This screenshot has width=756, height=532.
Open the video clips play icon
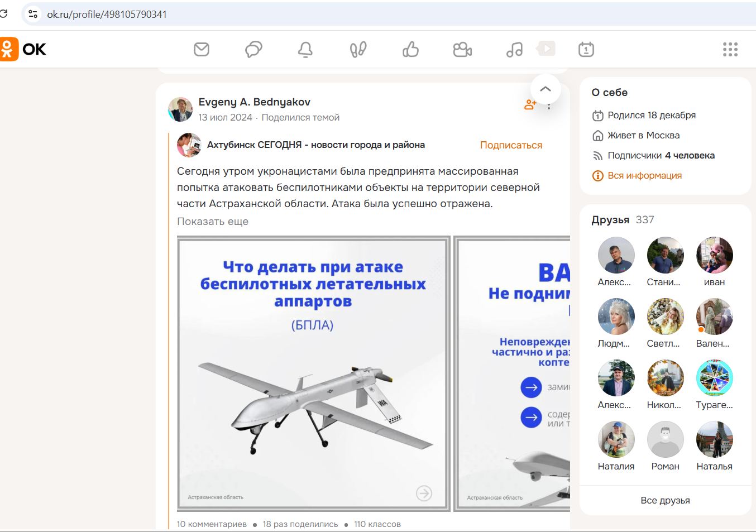pos(546,49)
